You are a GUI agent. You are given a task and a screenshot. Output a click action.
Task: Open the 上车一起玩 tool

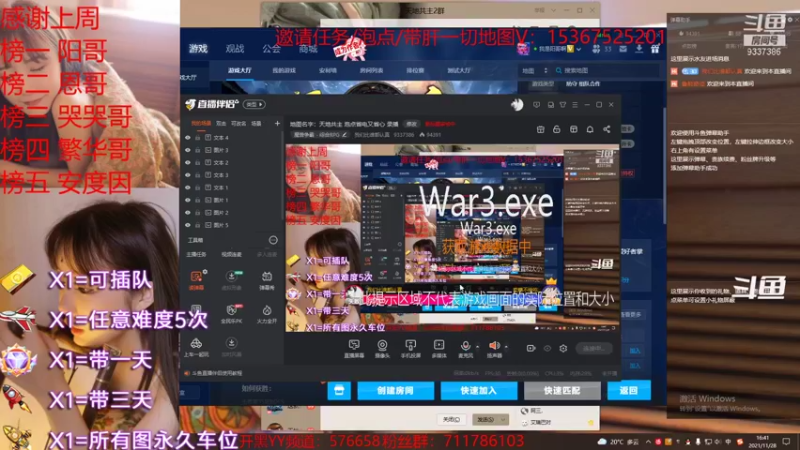tap(196, 346)
